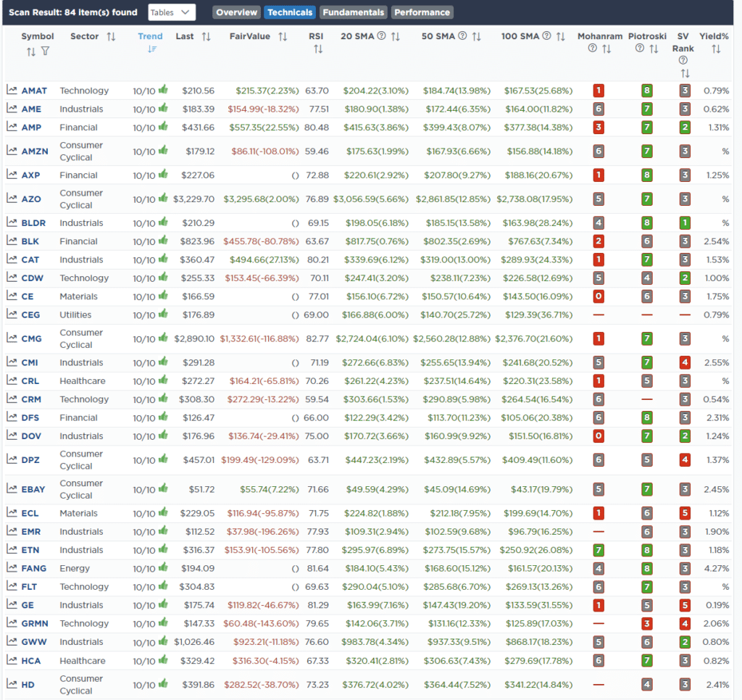Open SV Rank help icon
The image size is (742, 700).
pyautogui.click(x=683, y=60)
